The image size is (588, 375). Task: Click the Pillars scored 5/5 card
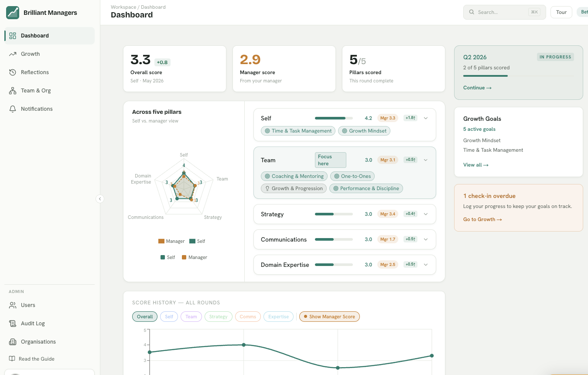pyautogui.click(x=394, y=69)
